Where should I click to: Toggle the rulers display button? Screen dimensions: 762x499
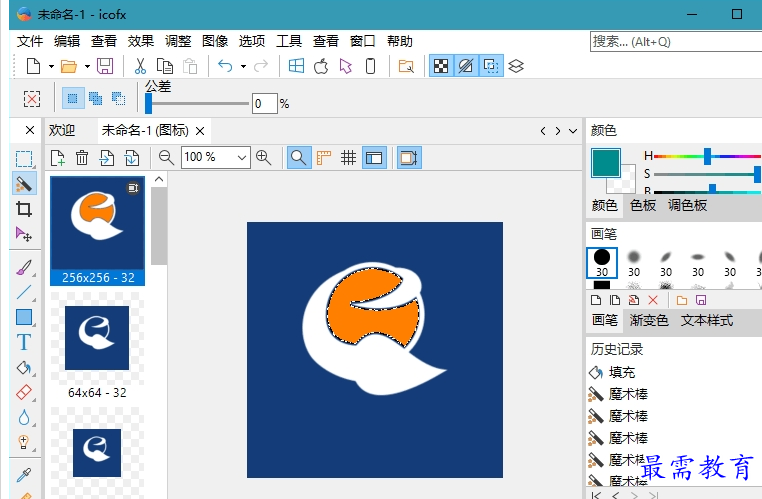[324, 157]
